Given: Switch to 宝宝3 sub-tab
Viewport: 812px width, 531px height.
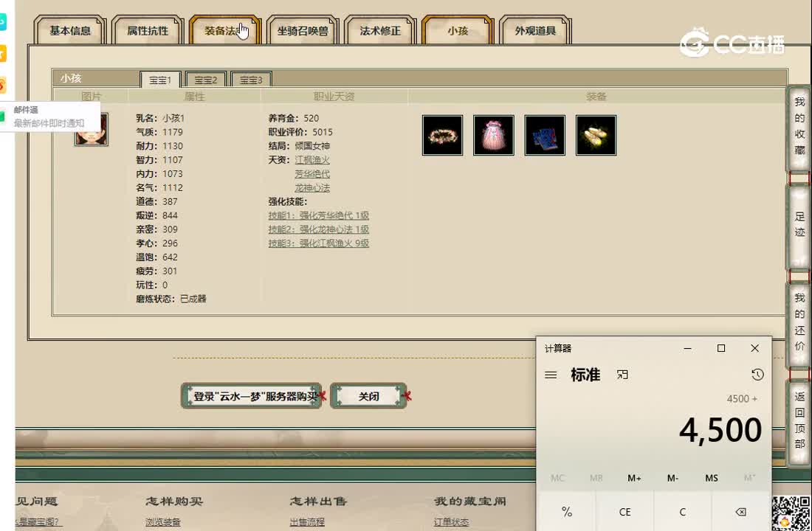Looking at the screenshot, I should pyautogui.click(x=251, y=80).
